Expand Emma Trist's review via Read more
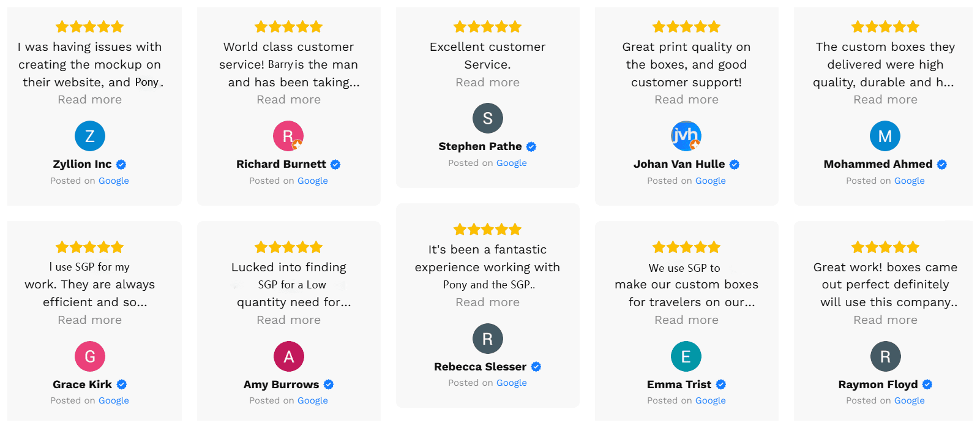980x428 pixels. [x=686, y=320]
